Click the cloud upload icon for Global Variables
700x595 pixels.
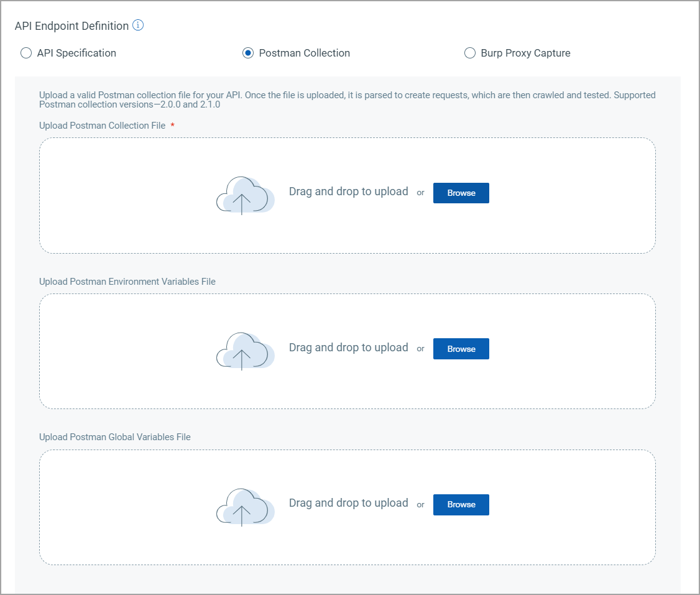point(245,507)
